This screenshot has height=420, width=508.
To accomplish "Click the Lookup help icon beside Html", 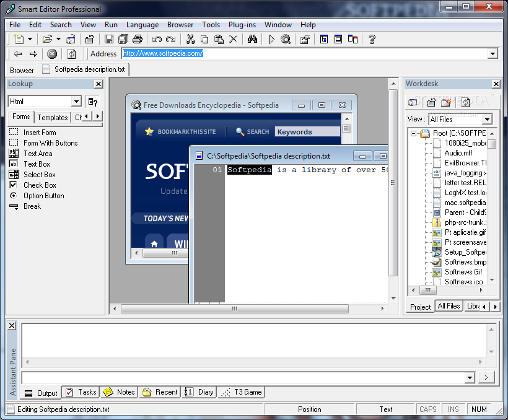I will pos(93,102).
